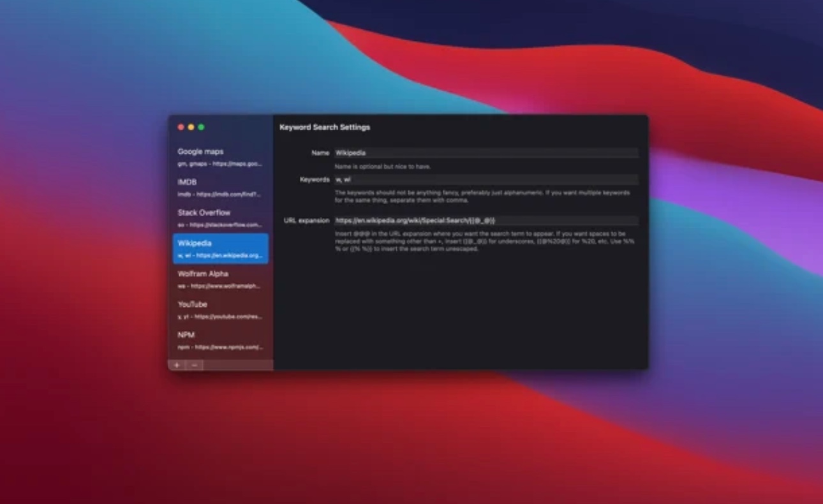The image size is (823, 504).
Task: Pick the YouTube keyword entry
Action: point(220,310)
